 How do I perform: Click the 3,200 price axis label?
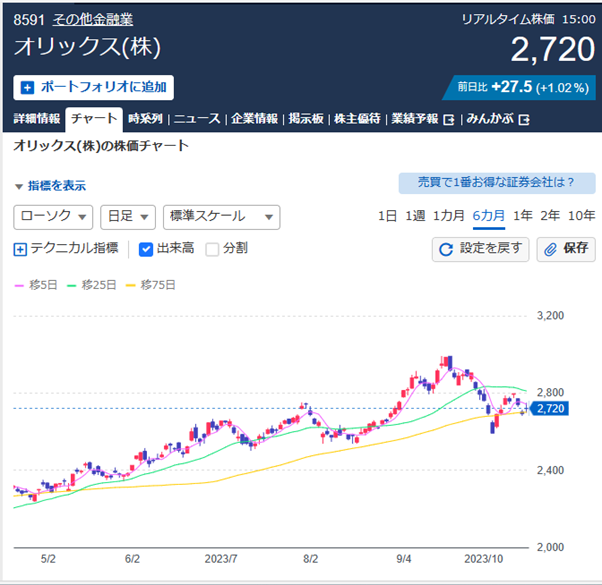pyautogui.click(x=550, y=316)
